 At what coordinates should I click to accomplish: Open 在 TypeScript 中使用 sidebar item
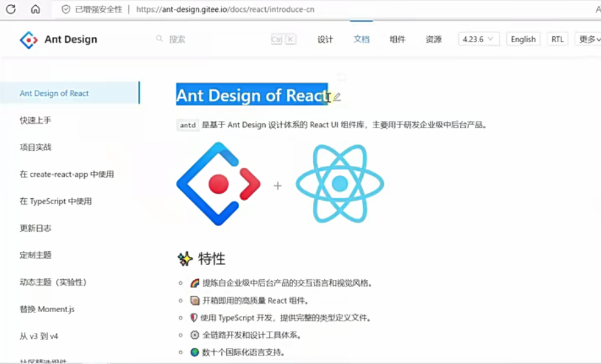(56, 201)
